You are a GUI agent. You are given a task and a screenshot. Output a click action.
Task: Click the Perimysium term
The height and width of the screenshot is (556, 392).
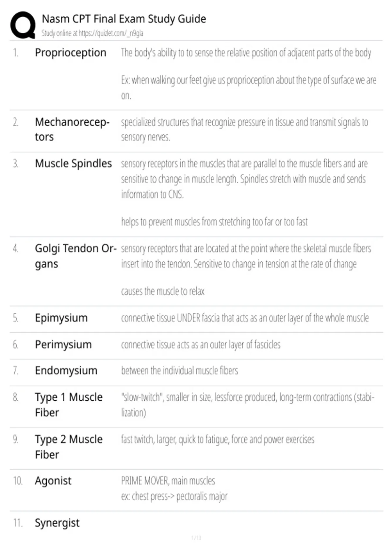point(63,345)
